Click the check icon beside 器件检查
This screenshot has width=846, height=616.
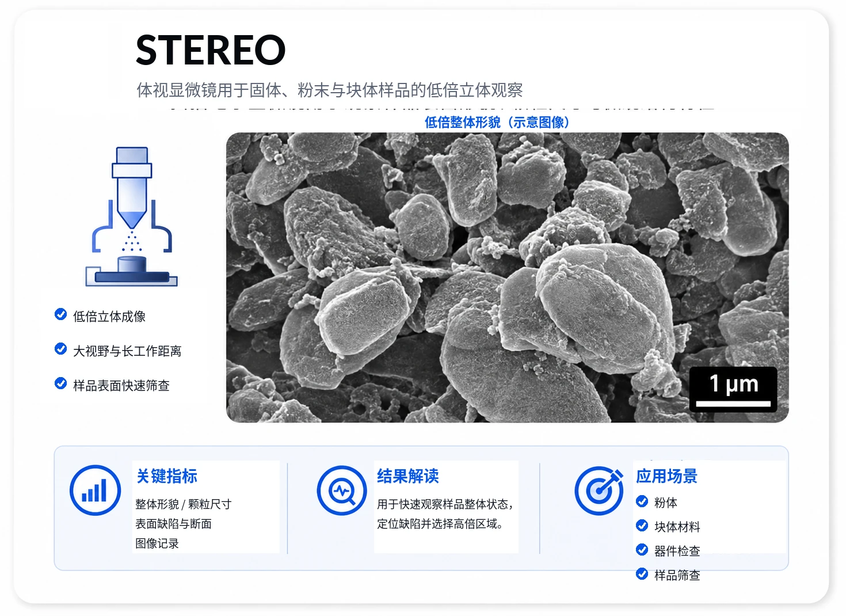pyautogui.click(x=642, y=550)
